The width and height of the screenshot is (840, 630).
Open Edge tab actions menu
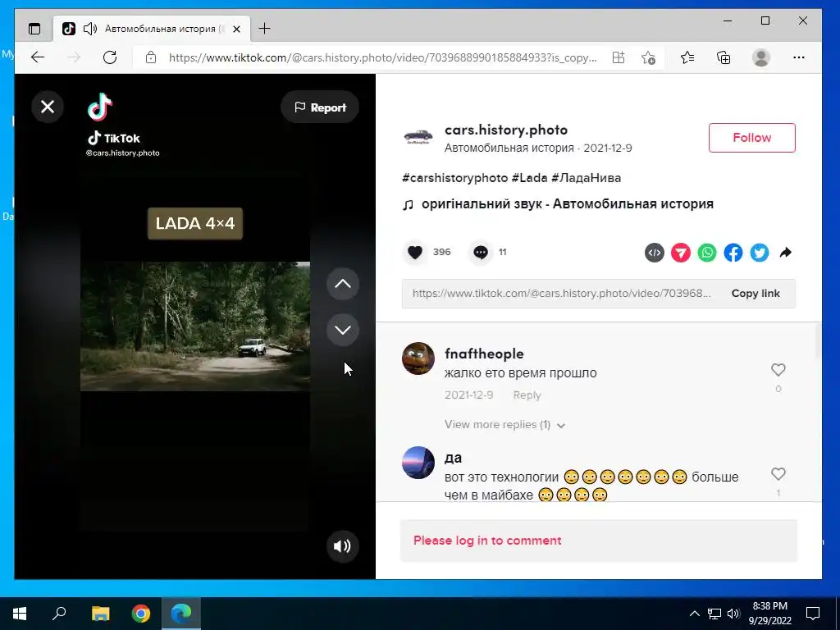click(34, 29)
